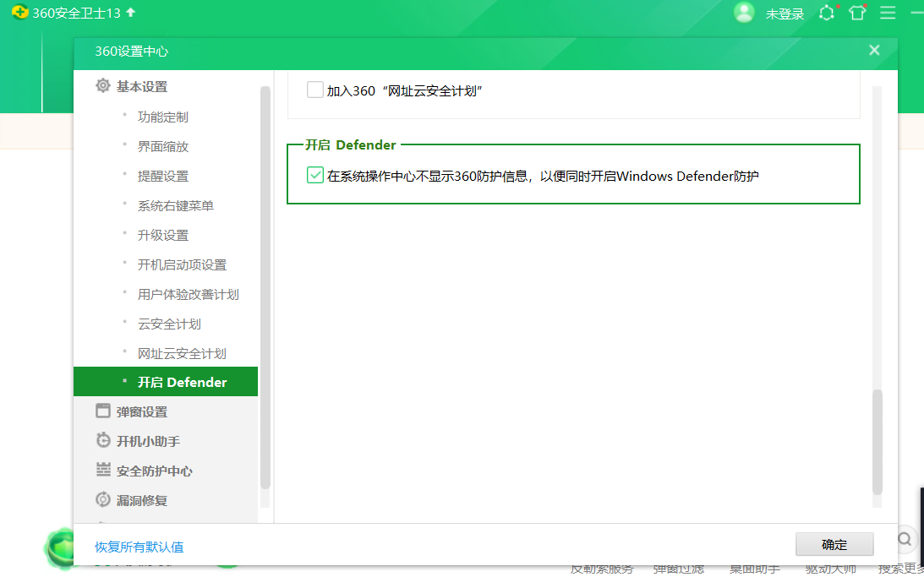Image resolution: width=924 pixels, height=588 pixels.
Task: Open the hexagon notification icon in the title bar
Action: [828, 13]
